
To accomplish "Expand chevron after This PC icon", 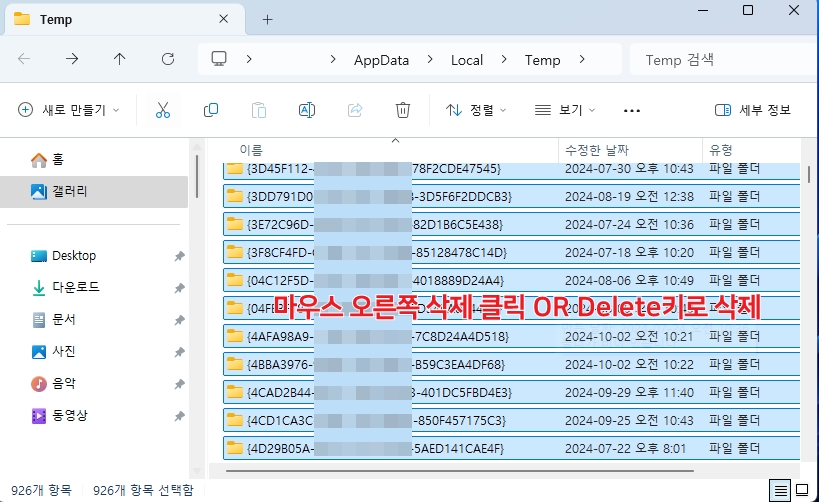I will (x=249, y=59).
